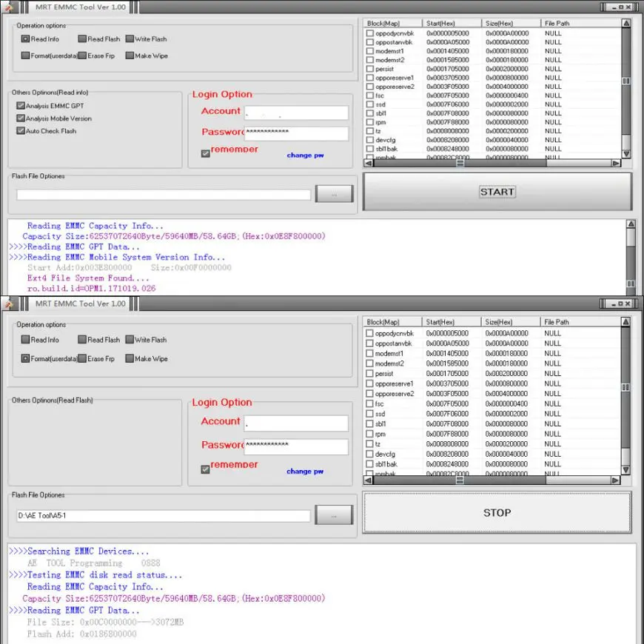644x644 pixels.
Task: Check the modemst2 partition in the lower window
Action: [369, 363]
